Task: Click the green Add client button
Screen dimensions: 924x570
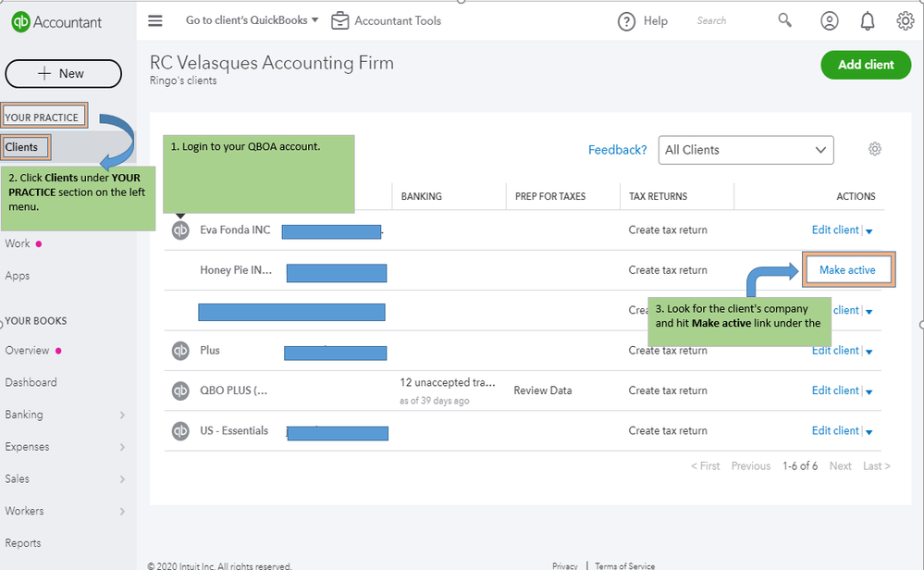Action: pos(865,65)
